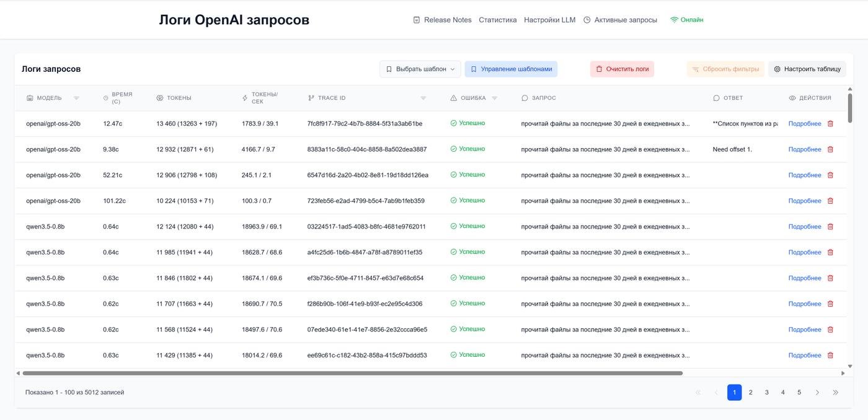
Task: Click trash icon for 0.64c qwen3.5-0.8b top row
Action: (x=830, y=227)
